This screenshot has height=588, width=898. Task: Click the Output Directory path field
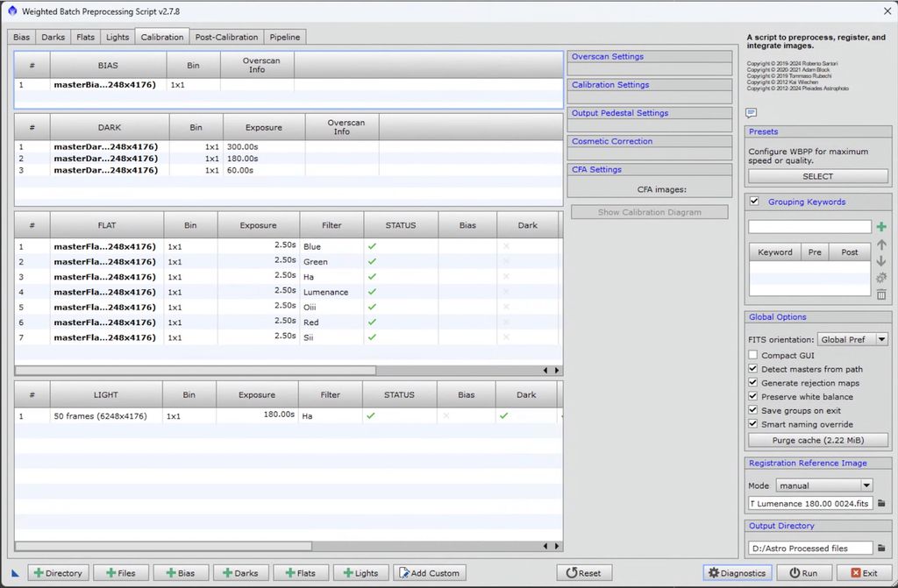[x=810, y=548]
